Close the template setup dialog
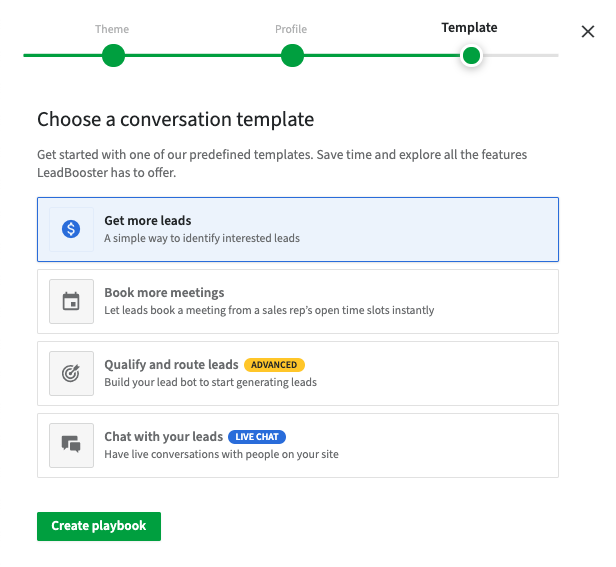 [588, 31]
